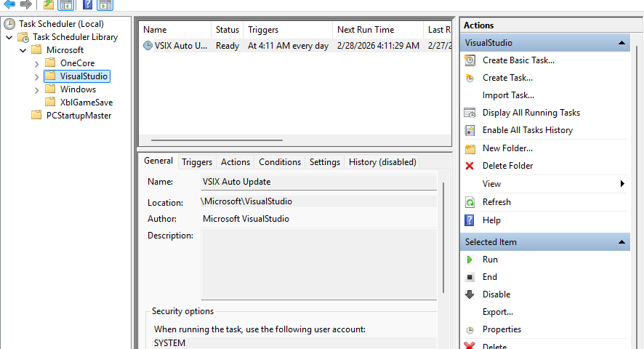Click the Enable All Tasks History icon
The image size is (644, 349).
point(470,130)
